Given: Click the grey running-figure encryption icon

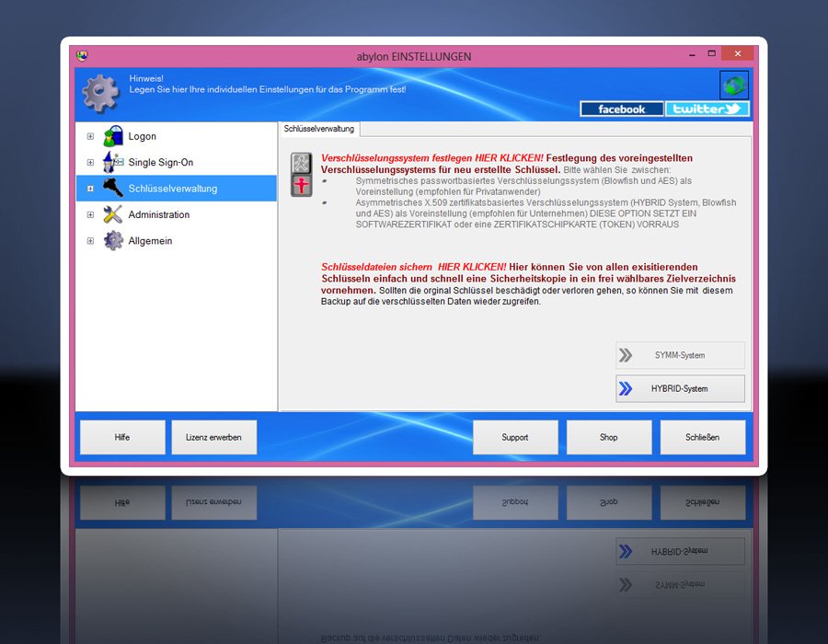Looking at the screenshot, I should pyautogui.click(x=302, y=164).
